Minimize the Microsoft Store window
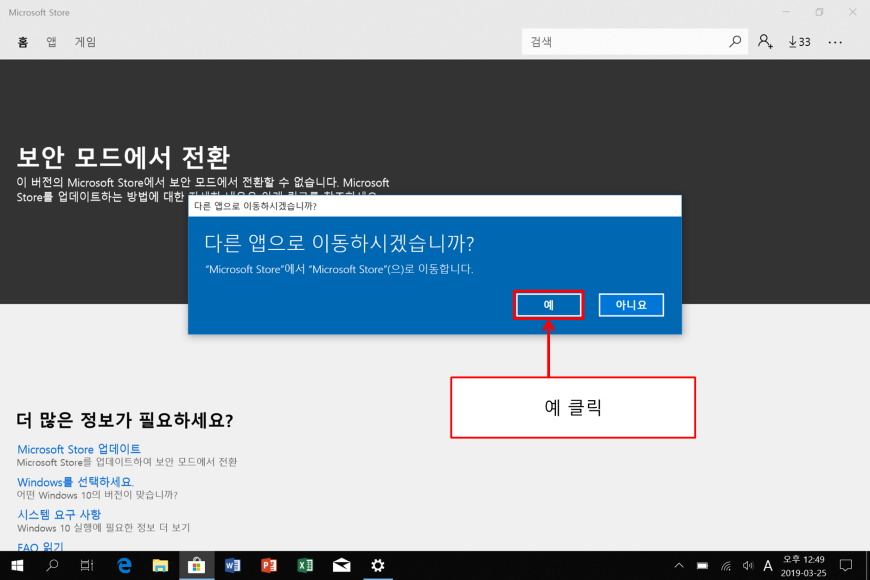The height and width of the screenshot is (580, 870). point(786,12)
